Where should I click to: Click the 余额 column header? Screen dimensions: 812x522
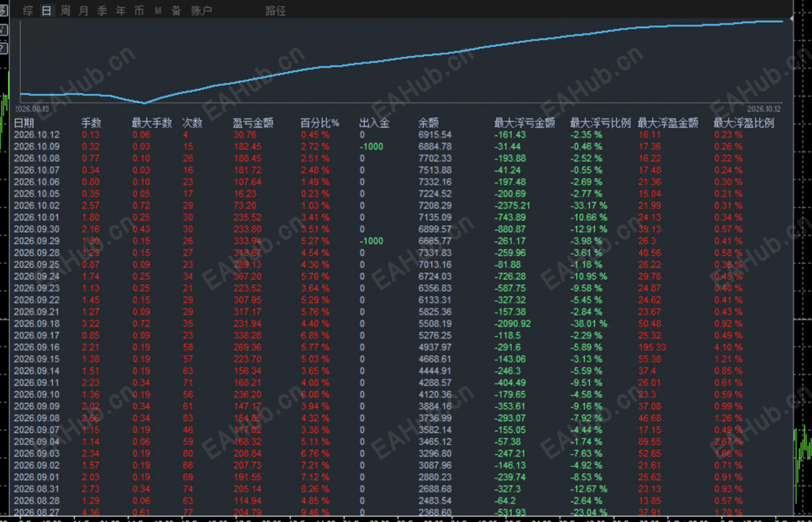tap(428, 123)
